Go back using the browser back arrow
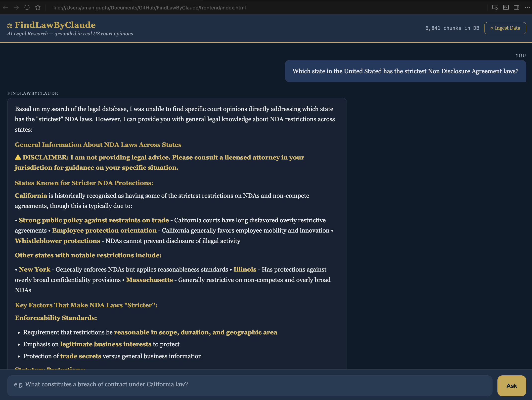The height and width of the screenshot is (400, 532). pyautogui.click(x=5, y=8)
